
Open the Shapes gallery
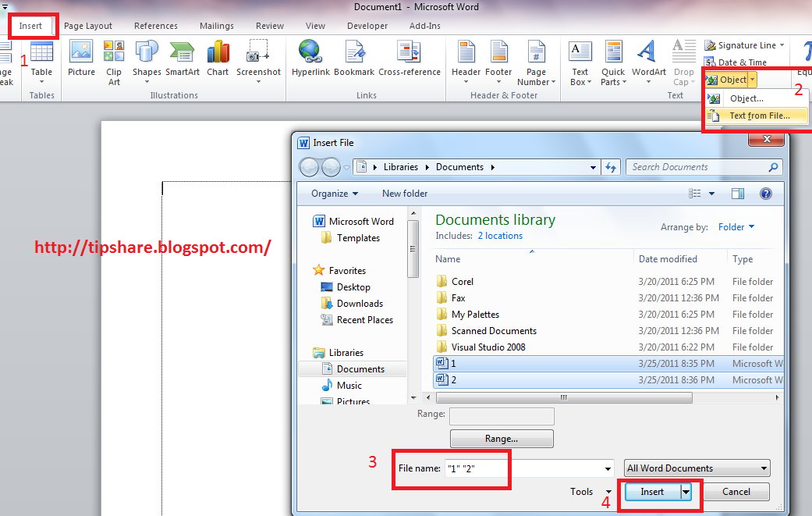tap(147, 62)
